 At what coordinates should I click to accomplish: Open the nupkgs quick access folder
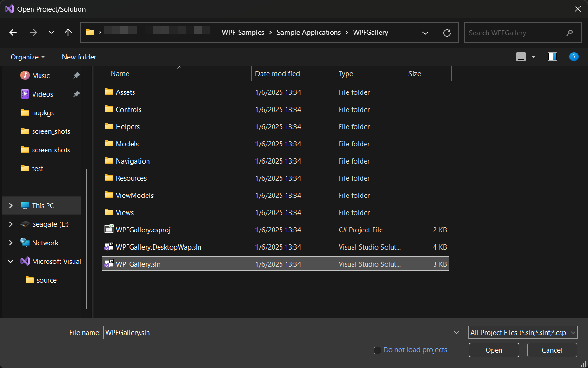pyautogui.click(x=42, y=112)
